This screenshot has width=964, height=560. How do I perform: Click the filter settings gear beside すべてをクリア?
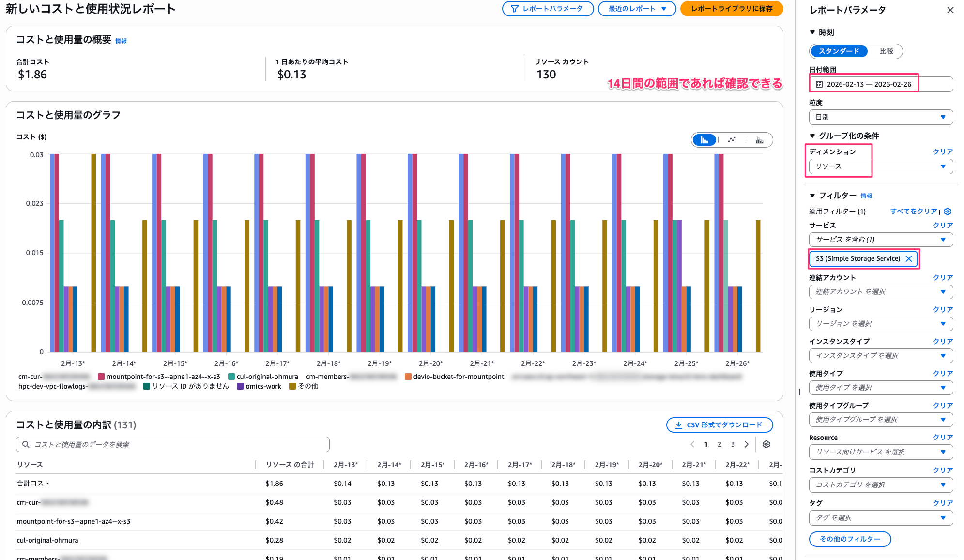pyautogui.click(x=948, y=212)
